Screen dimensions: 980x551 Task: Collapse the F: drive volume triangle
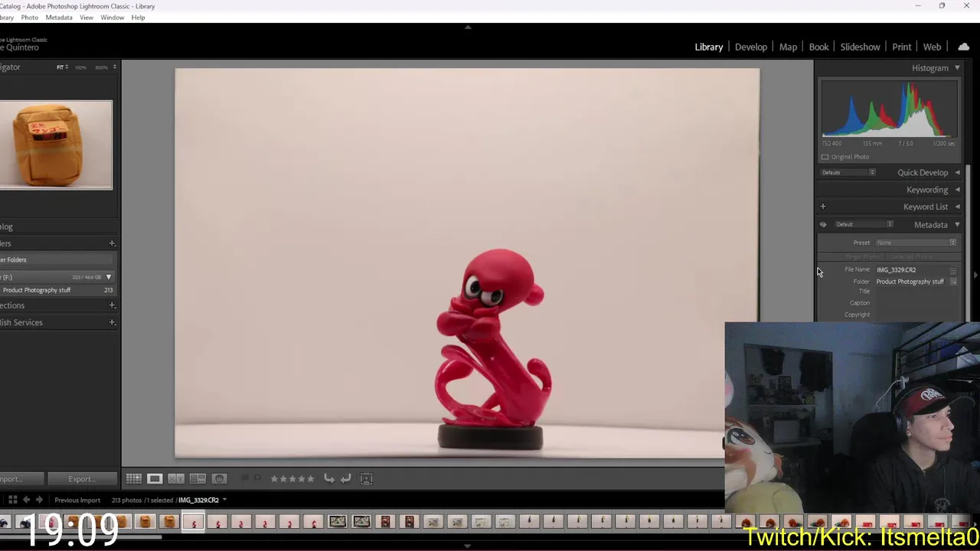[109, 277]
